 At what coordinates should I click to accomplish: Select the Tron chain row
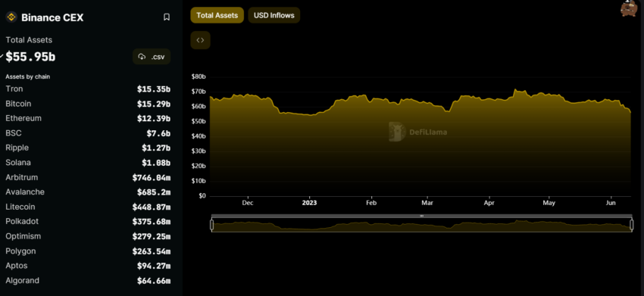tap(88, 89)
